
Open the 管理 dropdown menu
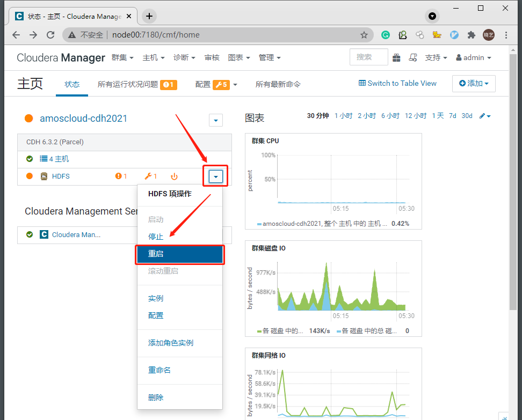pos(270,58)
